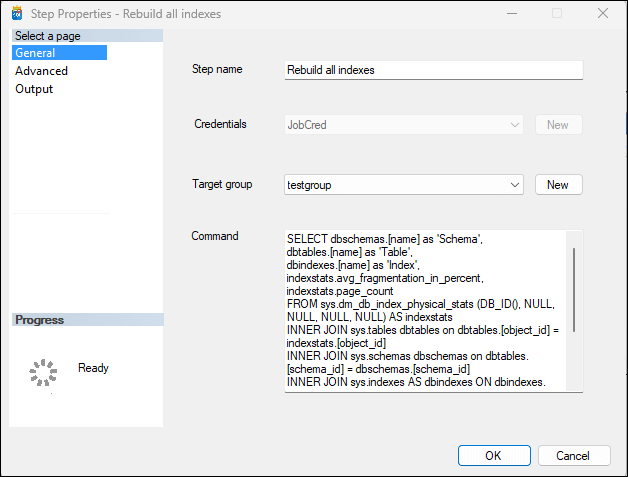Screen dimensions: 628x477
Task: Minimize the Step Properties dialog
Action: [511, 14]
